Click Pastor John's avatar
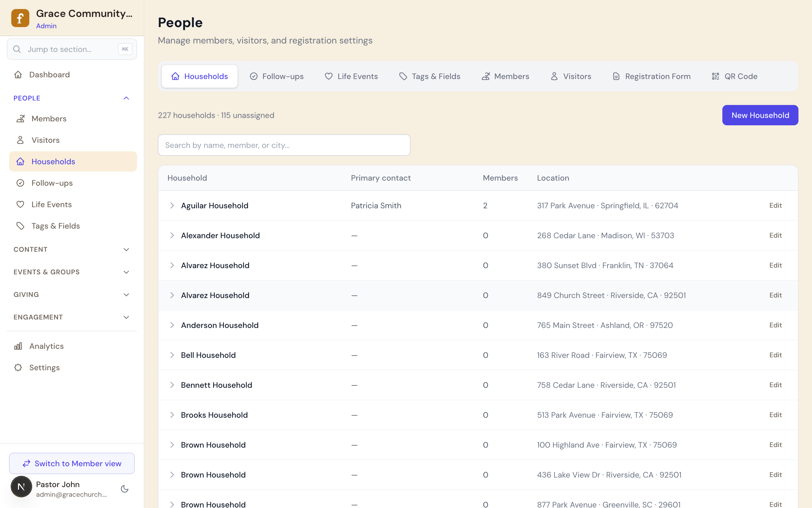 click(x=21, y=487)
